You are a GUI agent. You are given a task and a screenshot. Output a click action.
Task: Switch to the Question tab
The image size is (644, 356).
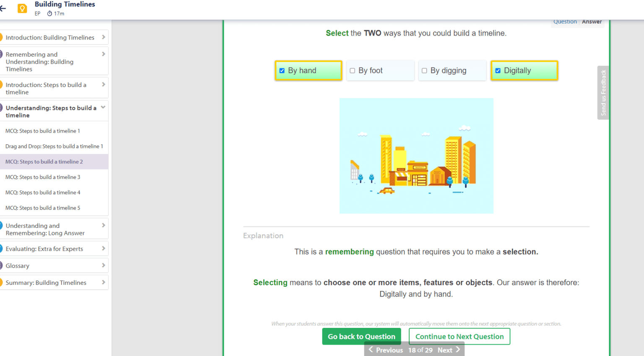565,22
